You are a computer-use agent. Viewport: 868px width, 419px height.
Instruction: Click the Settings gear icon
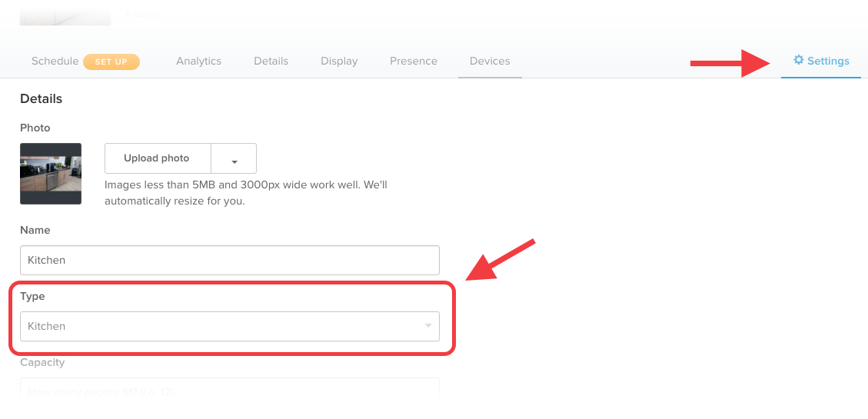798,60
